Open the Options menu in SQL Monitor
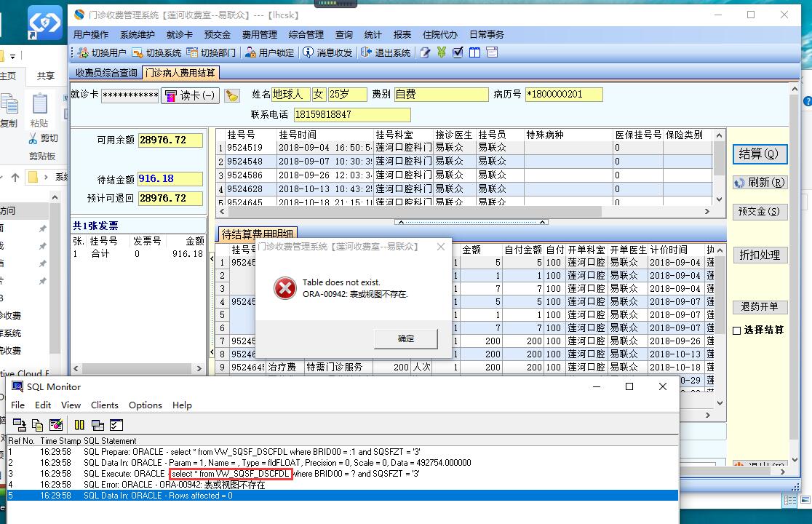Screen dimensions: 812x524 tap(146, 405)
